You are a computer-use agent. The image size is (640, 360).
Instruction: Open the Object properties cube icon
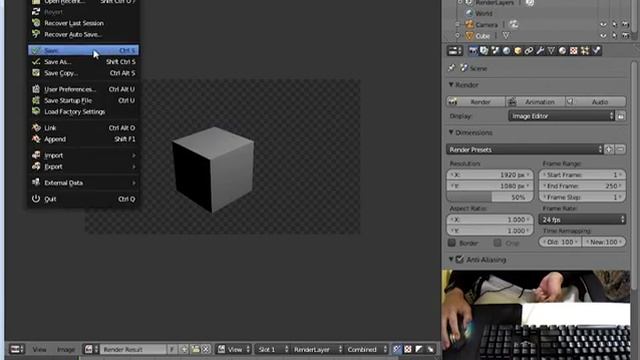point(518,51)
